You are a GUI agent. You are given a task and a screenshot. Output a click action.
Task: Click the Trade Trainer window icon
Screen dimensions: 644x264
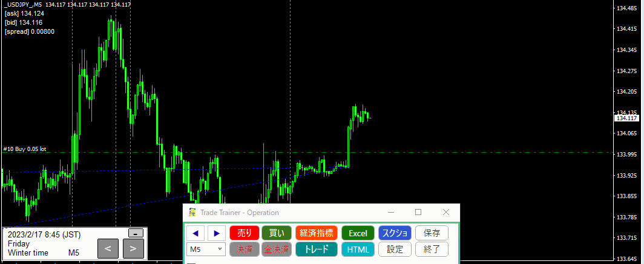(192, 212)
